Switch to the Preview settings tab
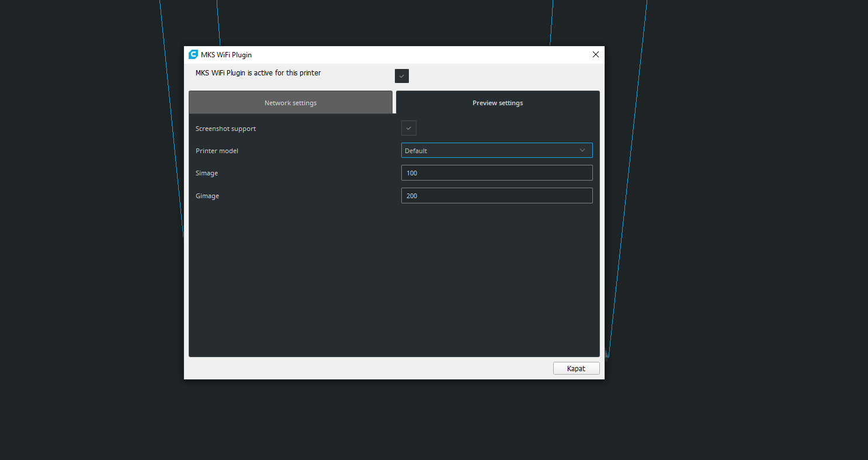868x460 pixels. point(497,102)
